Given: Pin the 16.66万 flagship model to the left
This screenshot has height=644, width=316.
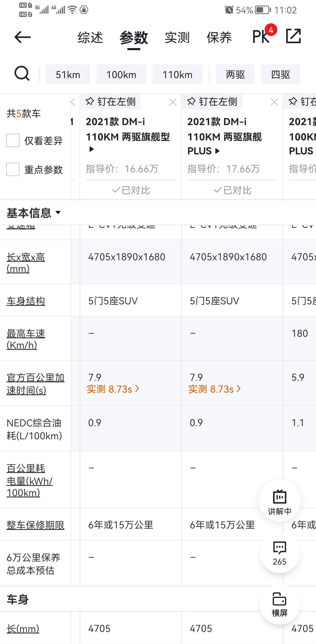Looking at the screenshot, I should click(110, 102).
